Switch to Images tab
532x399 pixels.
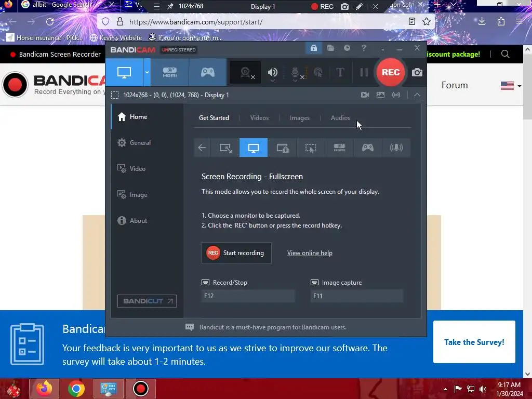pyautogui.click(x=300, y=118)
